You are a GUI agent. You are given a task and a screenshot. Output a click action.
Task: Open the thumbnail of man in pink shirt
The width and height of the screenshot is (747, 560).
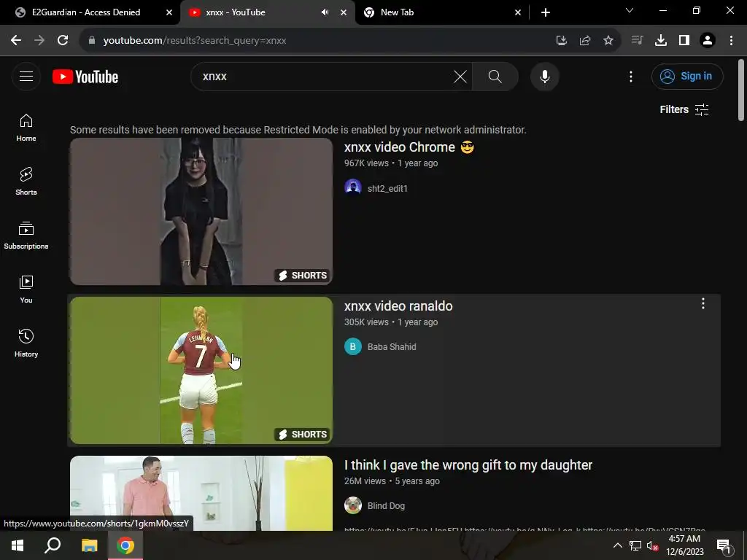point(201,494)
